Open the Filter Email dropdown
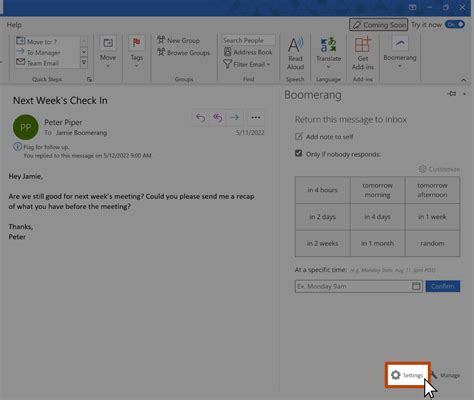The height and width of the screenshot is (400, 474). (247, 64)
